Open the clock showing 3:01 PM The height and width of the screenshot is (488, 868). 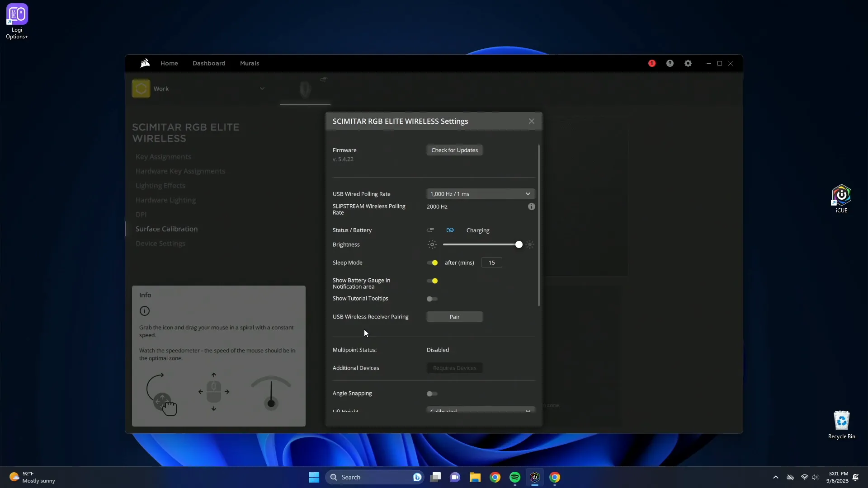tap(838, 477)
